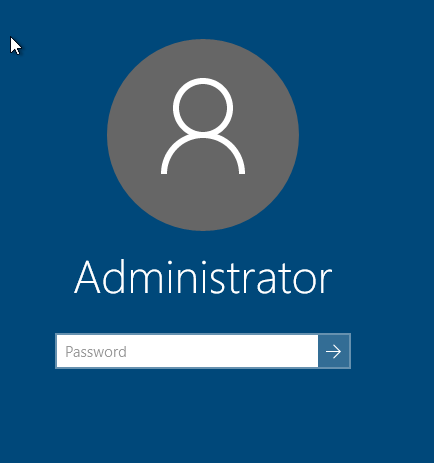434x463 pixels.
Task: Click the Administrator account name
Action: (203, 277)
